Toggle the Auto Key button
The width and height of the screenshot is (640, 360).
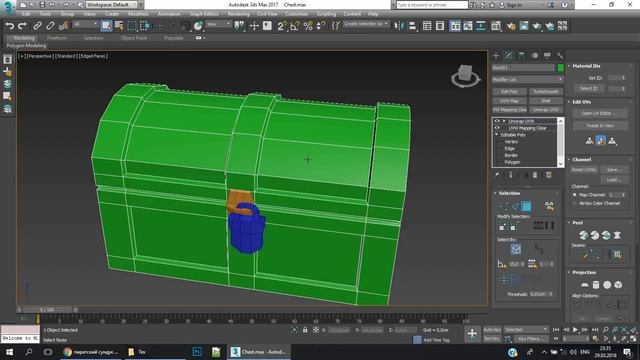(492, 330)
